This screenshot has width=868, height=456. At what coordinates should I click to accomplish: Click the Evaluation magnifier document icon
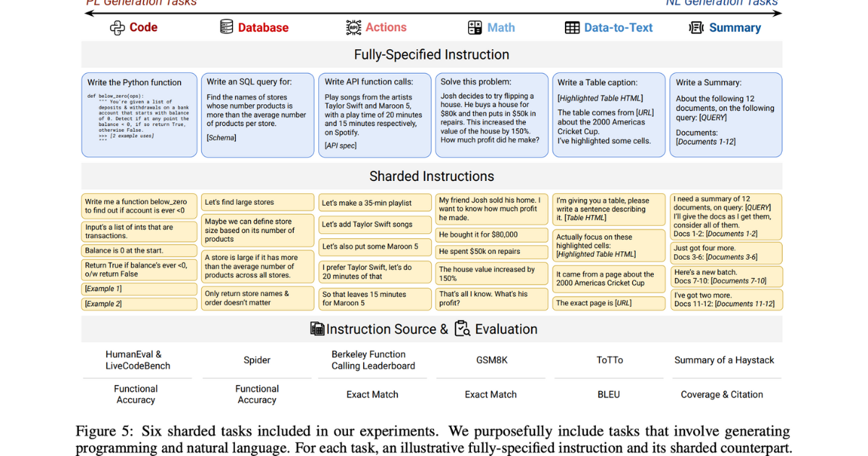coord(462,329)
